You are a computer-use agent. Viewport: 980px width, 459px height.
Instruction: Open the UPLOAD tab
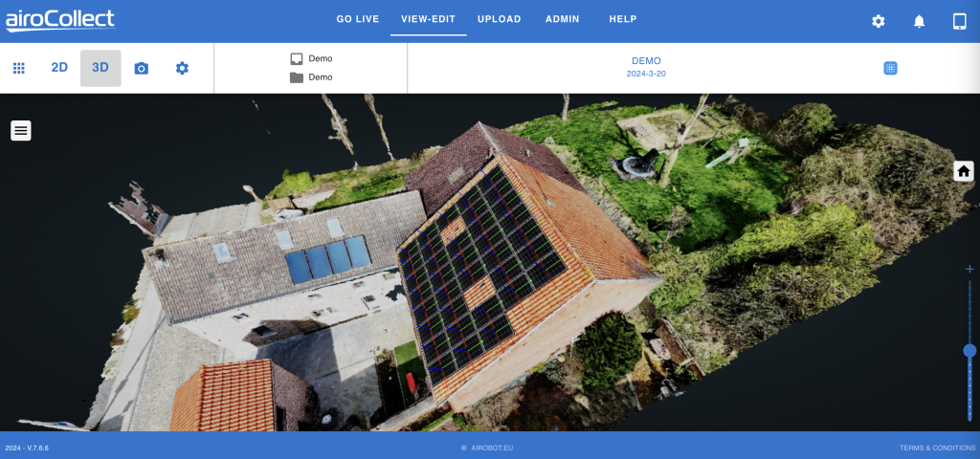coord(499,19)
